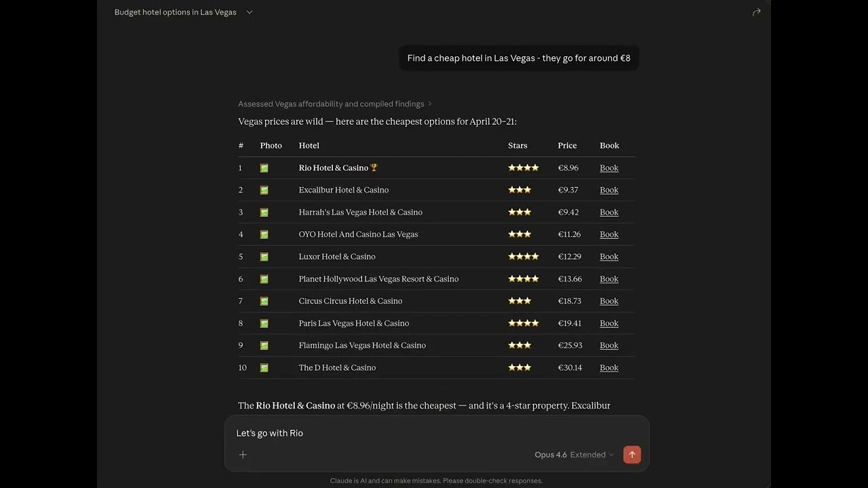The image size is (868, 488).
Task: Open the photo thumbnail for Circus Circus
Action: coord(264,301)
